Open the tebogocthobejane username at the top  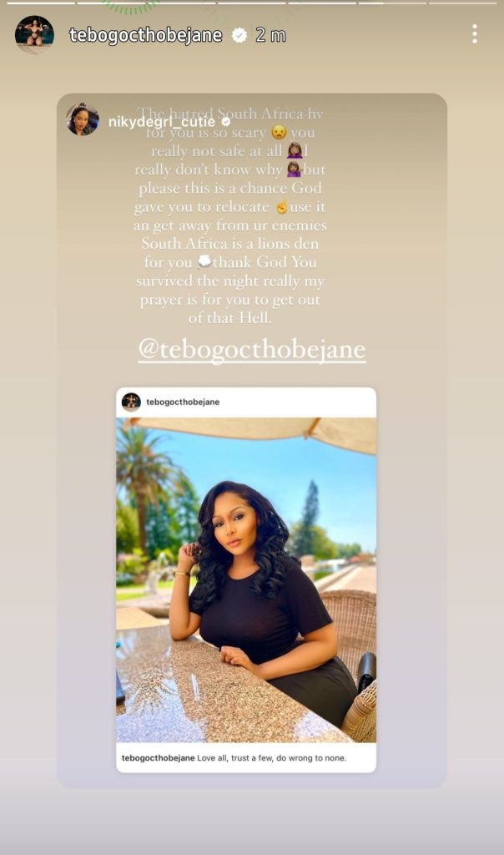click(x=145, y=35)
